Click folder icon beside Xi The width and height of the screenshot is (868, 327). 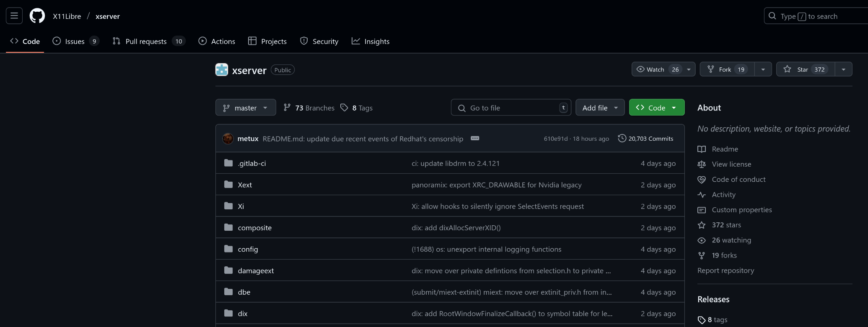point(228,206)
